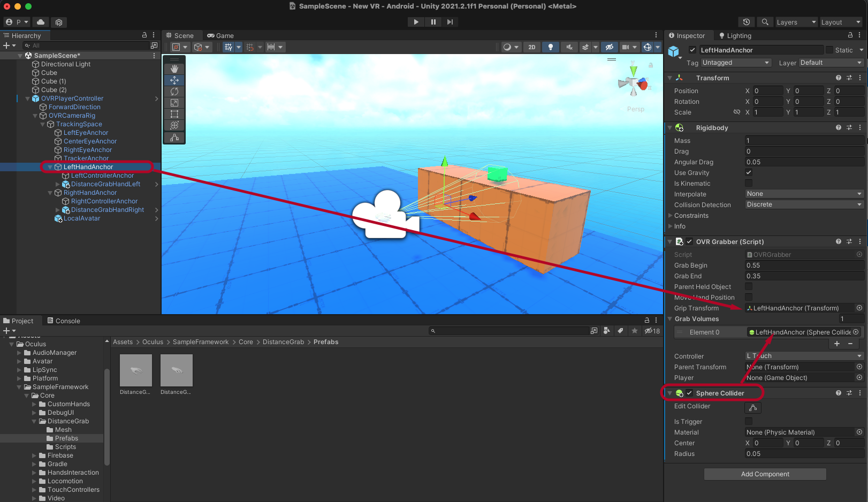Screen dimensions: 868x502
Task: Expand the Rigidbody Info section
Action: (670, 226)
